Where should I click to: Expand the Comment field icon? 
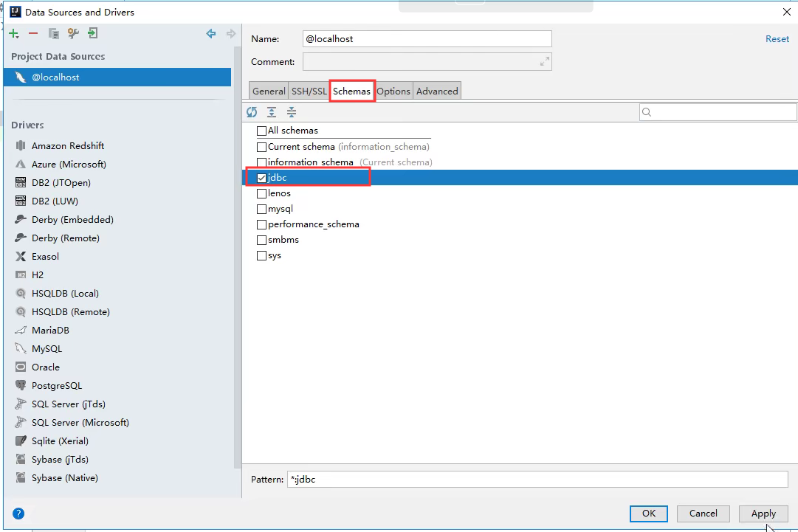pos(545,61)
